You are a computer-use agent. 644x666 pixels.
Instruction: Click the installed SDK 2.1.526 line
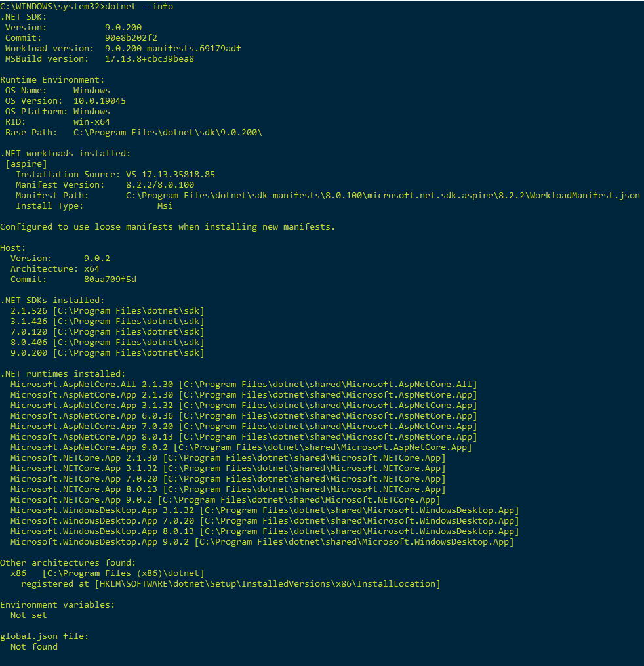point(108,311)
